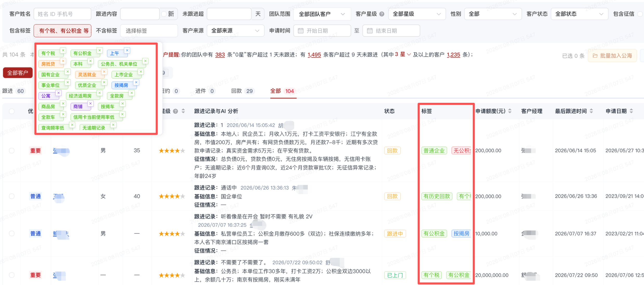Remove the 上午 tag with its X

127,50
